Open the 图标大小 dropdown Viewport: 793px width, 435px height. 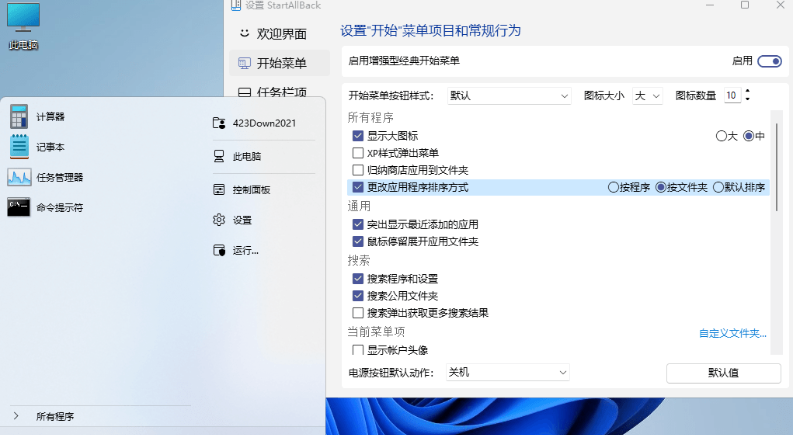(648, 96)
